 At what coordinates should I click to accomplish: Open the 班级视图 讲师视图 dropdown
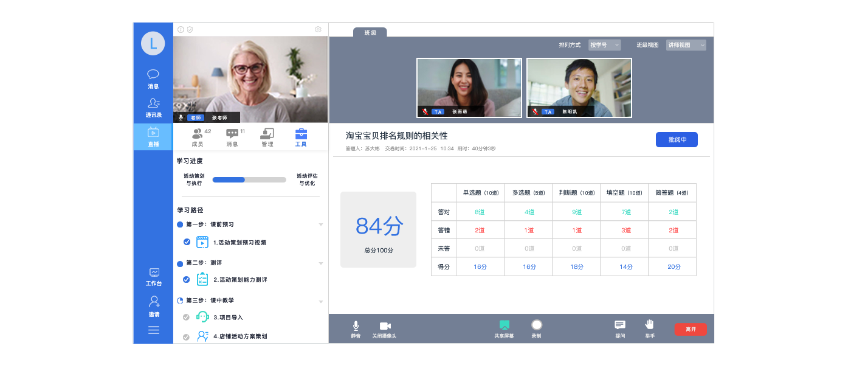tap(686, 45)
